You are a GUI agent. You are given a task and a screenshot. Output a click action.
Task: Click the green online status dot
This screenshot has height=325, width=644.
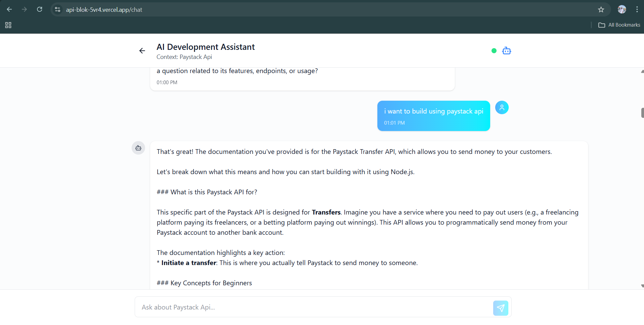coord(494,51)
